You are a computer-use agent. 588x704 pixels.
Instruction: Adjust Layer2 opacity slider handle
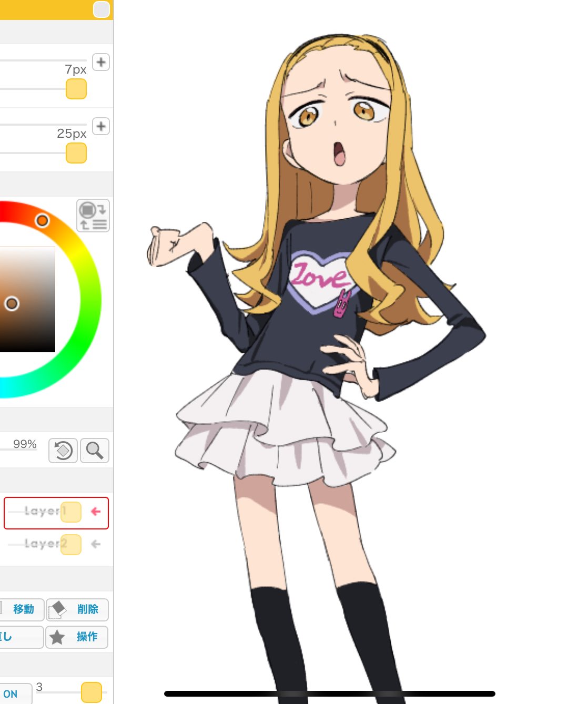(x=71, y=545)
